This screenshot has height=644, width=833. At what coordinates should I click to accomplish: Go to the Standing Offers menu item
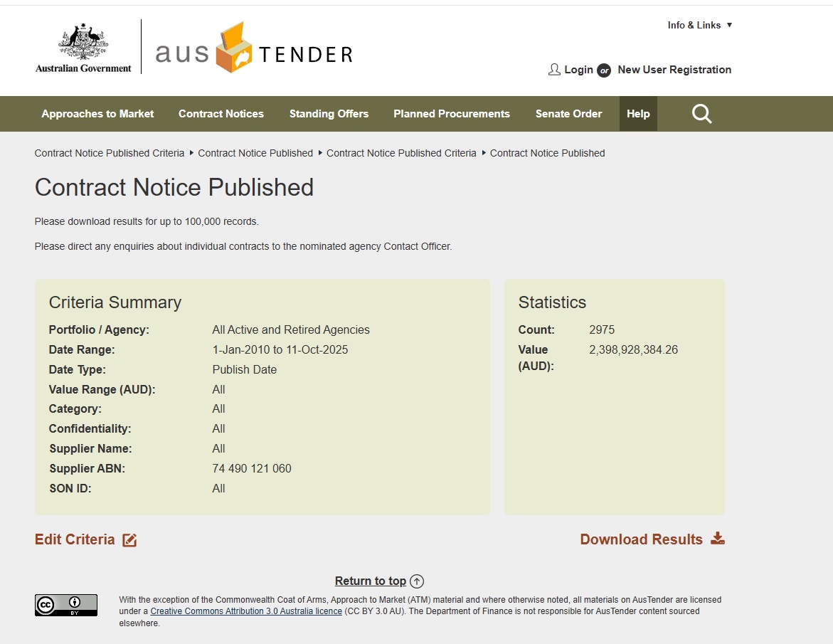tap(329, 114)
